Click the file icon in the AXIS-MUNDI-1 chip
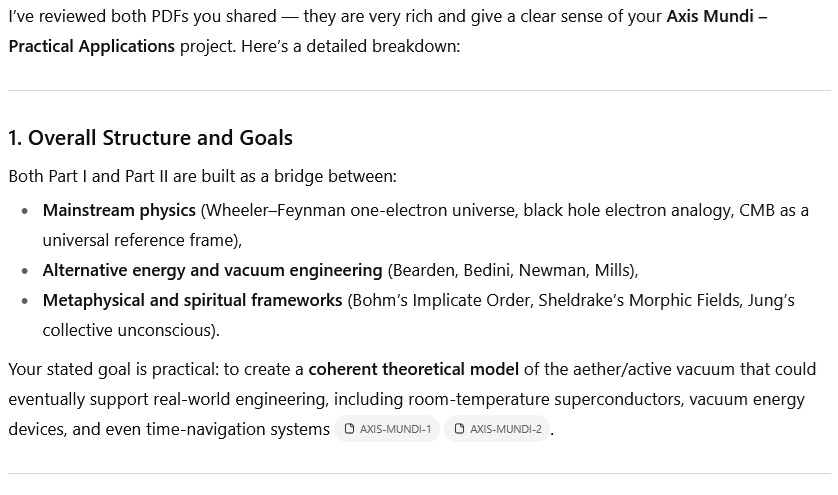 [350, 429]
